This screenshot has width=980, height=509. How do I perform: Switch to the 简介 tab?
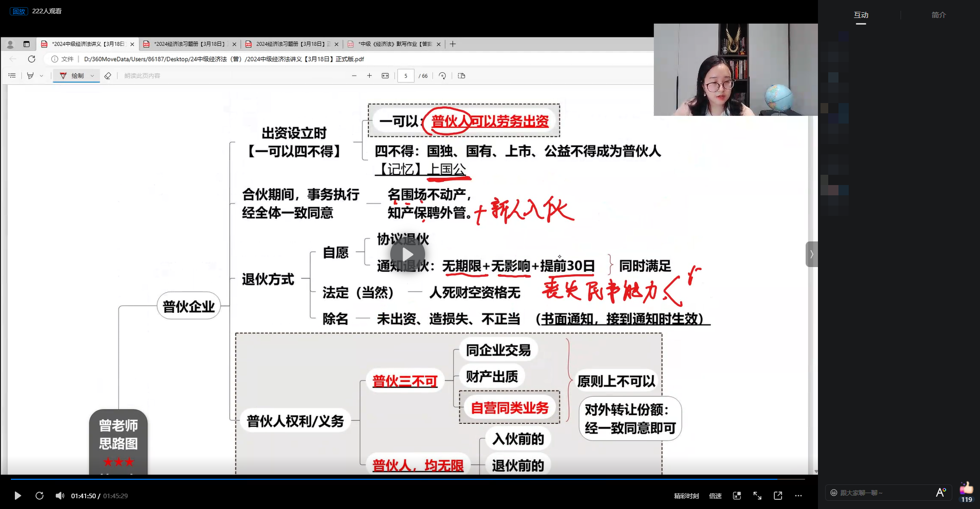[938, 15]
